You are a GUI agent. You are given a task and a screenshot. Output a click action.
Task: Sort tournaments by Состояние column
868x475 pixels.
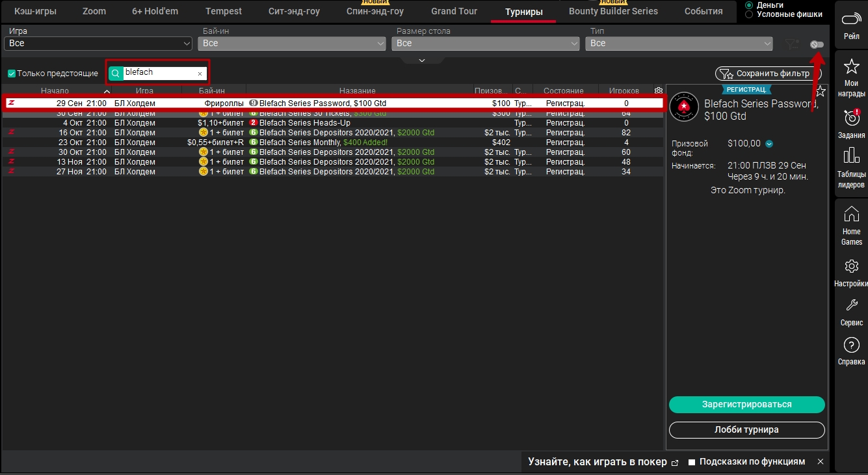pos(564,90)
